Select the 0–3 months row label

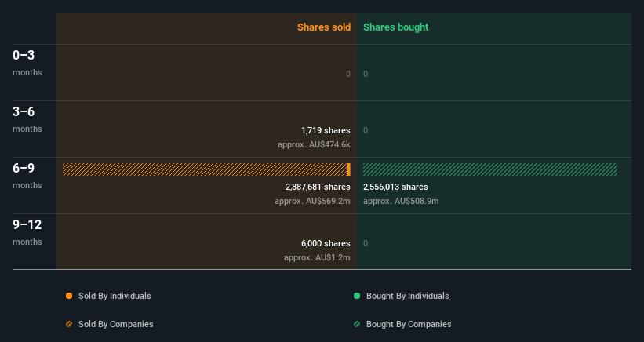coord(27,63)
